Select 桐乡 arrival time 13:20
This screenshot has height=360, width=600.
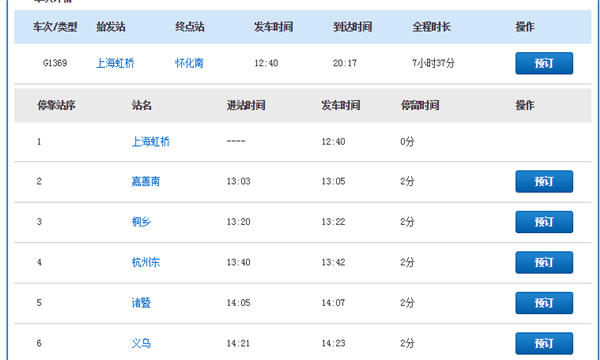[238, 222]
